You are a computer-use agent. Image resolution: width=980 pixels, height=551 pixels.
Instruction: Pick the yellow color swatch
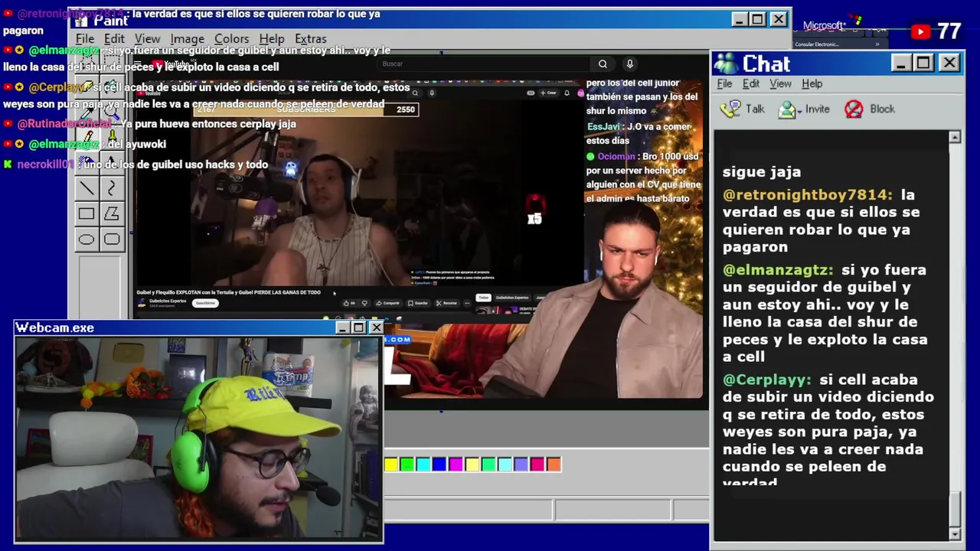(x=391, y=464)
